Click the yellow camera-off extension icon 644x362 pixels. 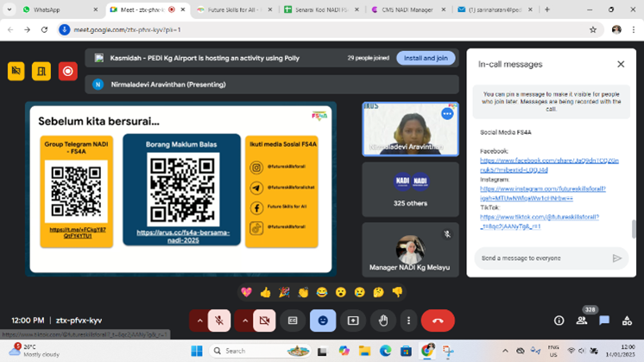coord(16,71)
